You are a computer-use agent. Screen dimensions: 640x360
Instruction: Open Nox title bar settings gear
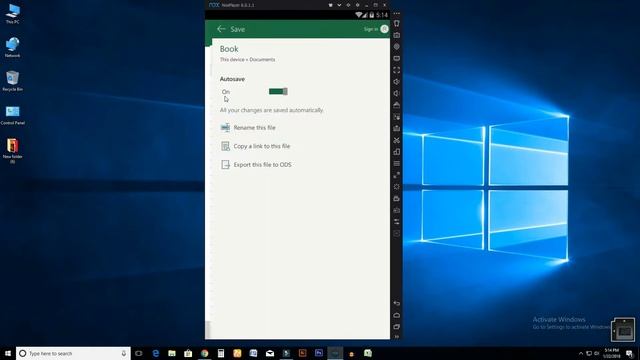pos(358,5)
